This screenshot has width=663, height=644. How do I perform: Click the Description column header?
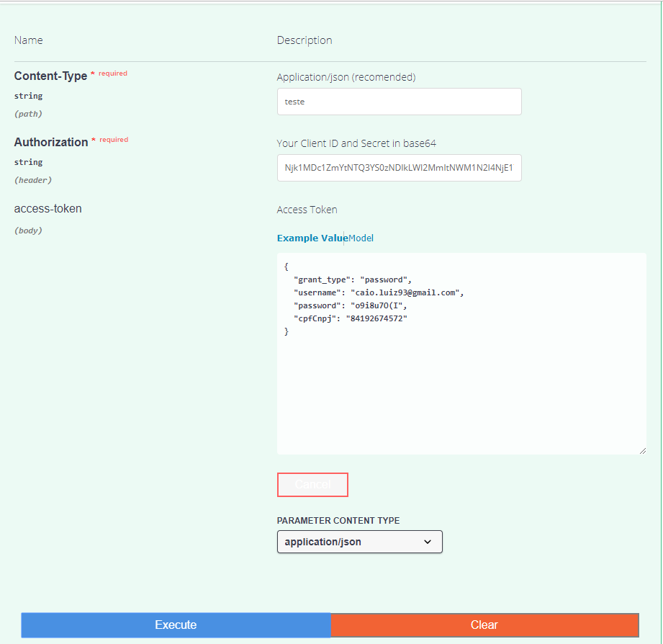click(304, 40)
